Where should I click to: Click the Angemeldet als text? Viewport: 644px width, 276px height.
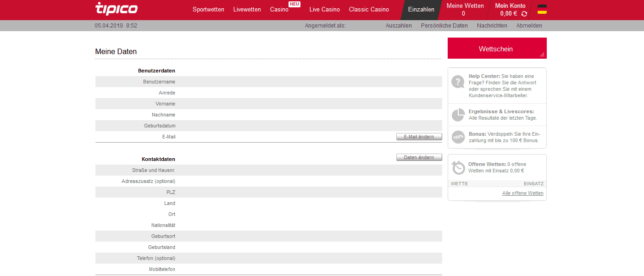[325, 26]
